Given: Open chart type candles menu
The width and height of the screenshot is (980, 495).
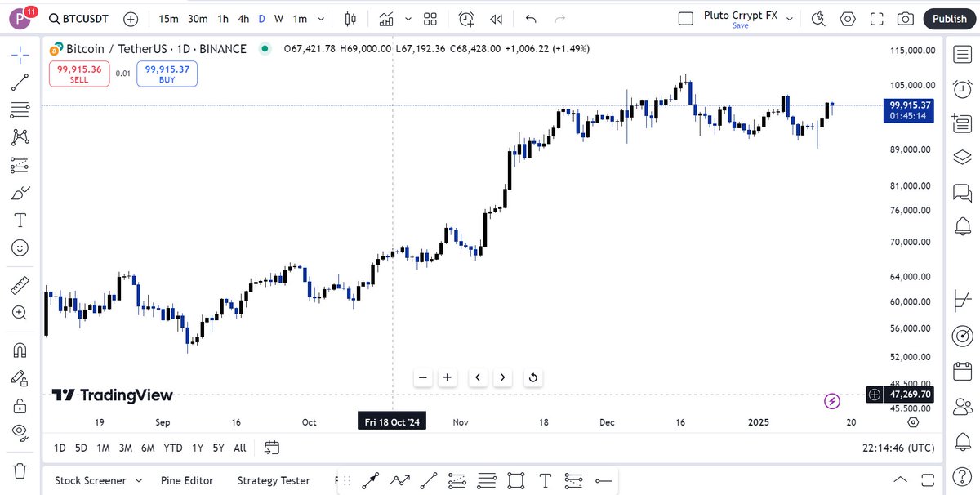Looking at the screenshot, I should [351, 19].
